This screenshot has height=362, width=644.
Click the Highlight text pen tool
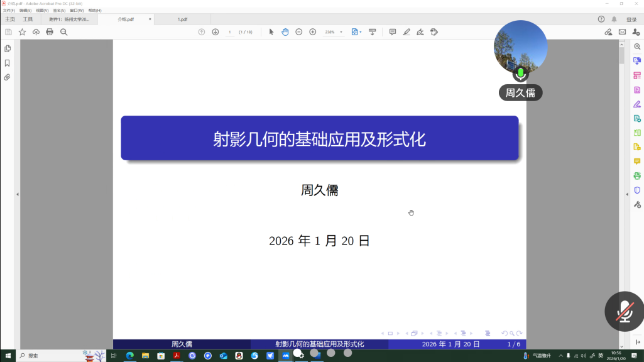tap(407, 32)
